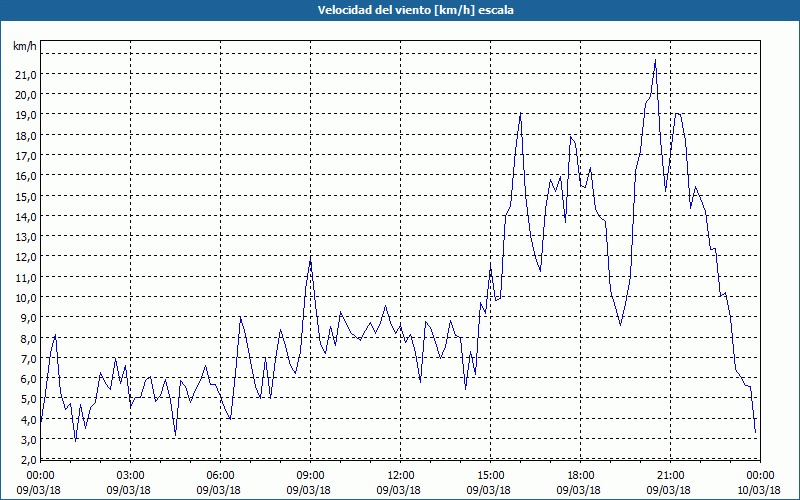Viewport: 800px width, 500px height.
Task: Select the '6,0' y-axis value
Action: 29,379
